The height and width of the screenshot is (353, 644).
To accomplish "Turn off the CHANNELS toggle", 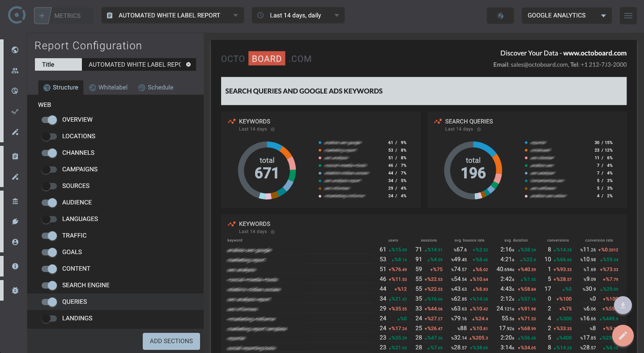I will point(49,153).
